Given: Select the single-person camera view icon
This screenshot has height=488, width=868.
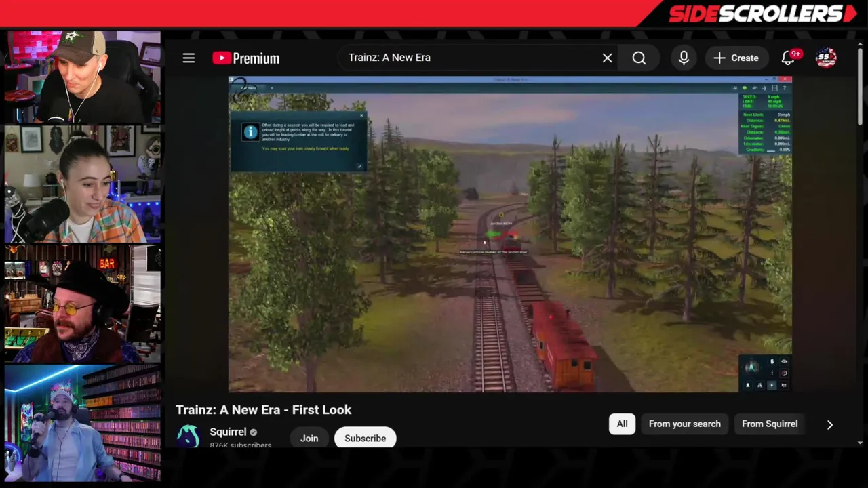Looking at the screenshot, I should [748, 385].
